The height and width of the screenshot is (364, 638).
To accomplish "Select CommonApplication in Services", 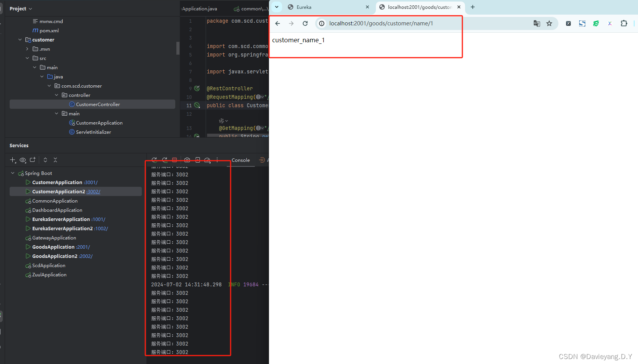I will pos(55,201).
